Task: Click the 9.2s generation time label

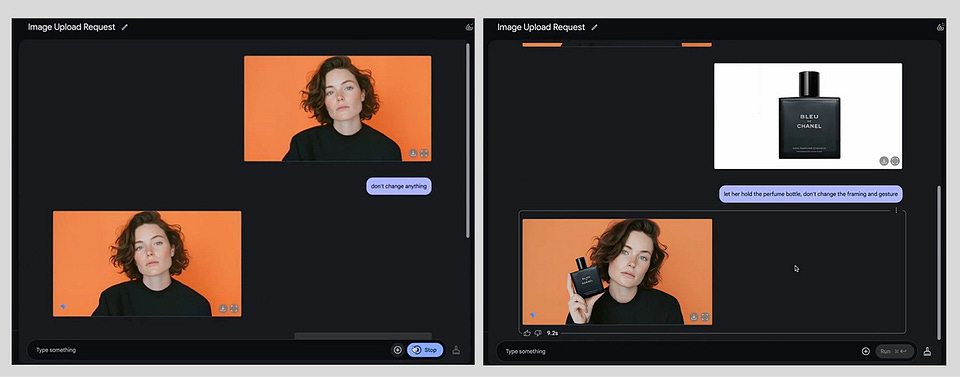Action: [552, 333]
